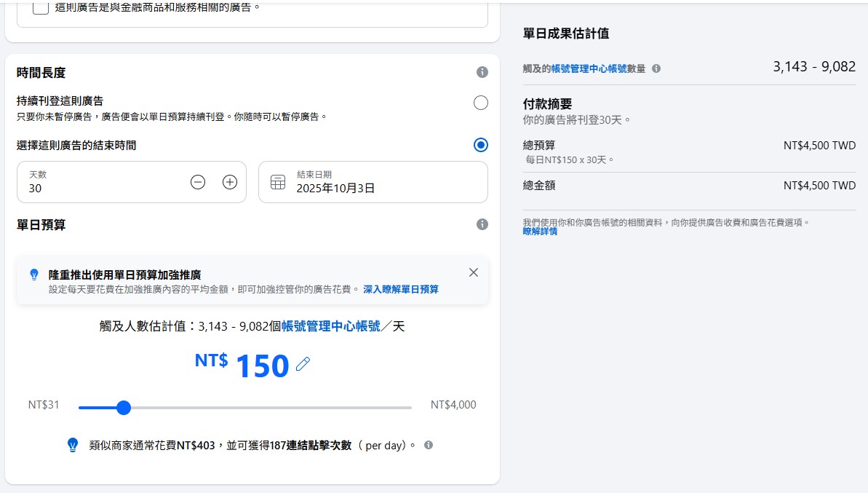Open 帳號管理中心帳號 link under 單日成果估計值
This screenshot has width=868, height=493.
[x=589, y=68]
